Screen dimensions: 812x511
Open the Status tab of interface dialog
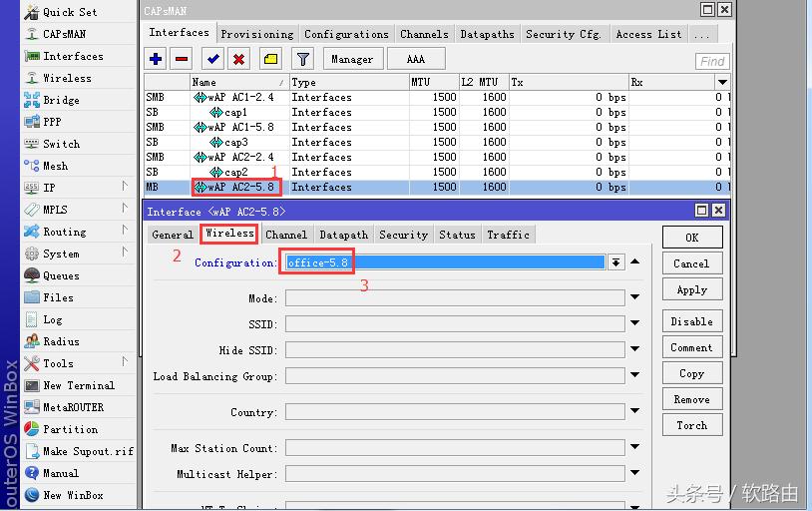[457, 235]
